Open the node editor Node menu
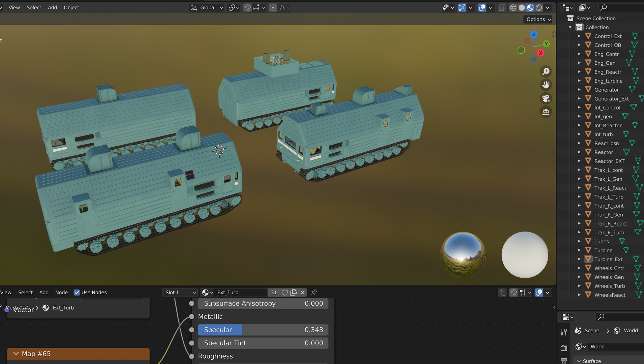 (x=61, y=293)
